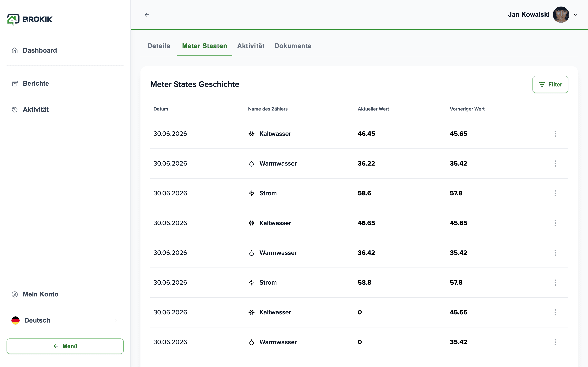Expand the Deutsch language selector chevron

coord(116,320)
